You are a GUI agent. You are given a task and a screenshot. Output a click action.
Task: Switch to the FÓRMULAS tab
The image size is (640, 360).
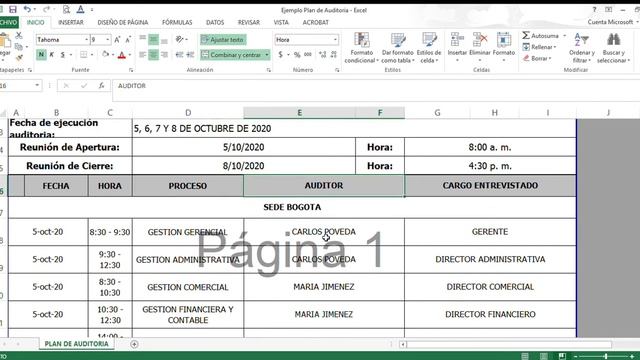pyautogui.click(x=177, y=22)
